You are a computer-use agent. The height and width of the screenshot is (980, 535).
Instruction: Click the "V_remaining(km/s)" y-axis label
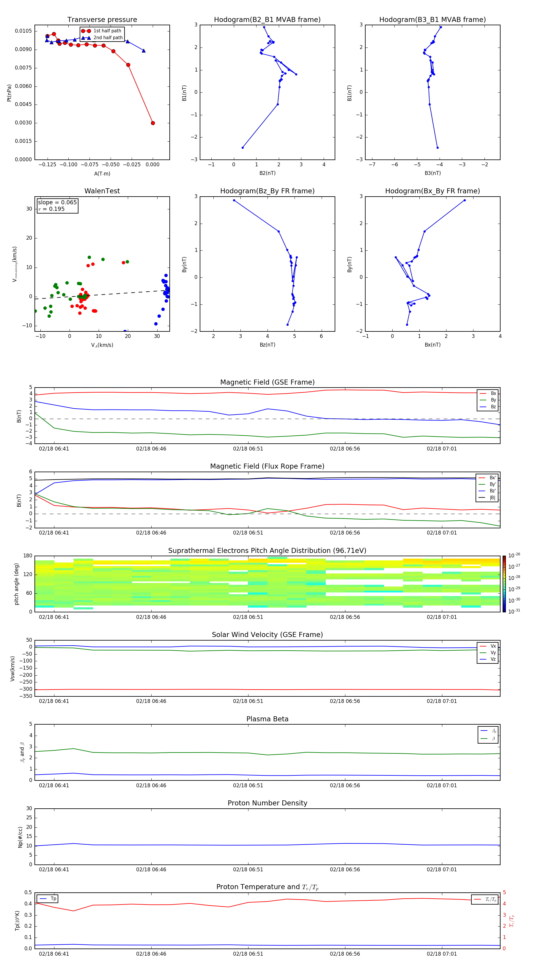pyautogui.click(x=15, y=264)
